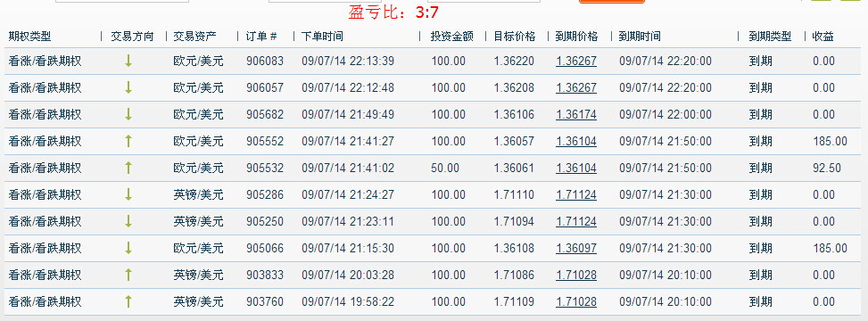Open expiry price 1.36267 for order 906057
The image size is (868, 321).
click(x=576, y=87)
